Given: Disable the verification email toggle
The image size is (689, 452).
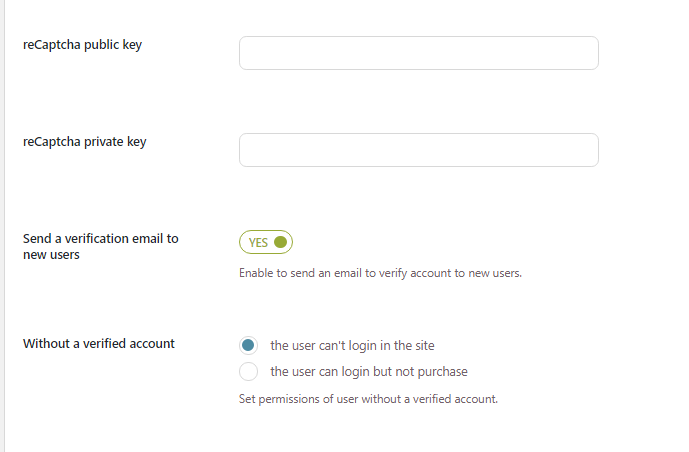Looking at the screenshot, I should click(x=265, y=242).
